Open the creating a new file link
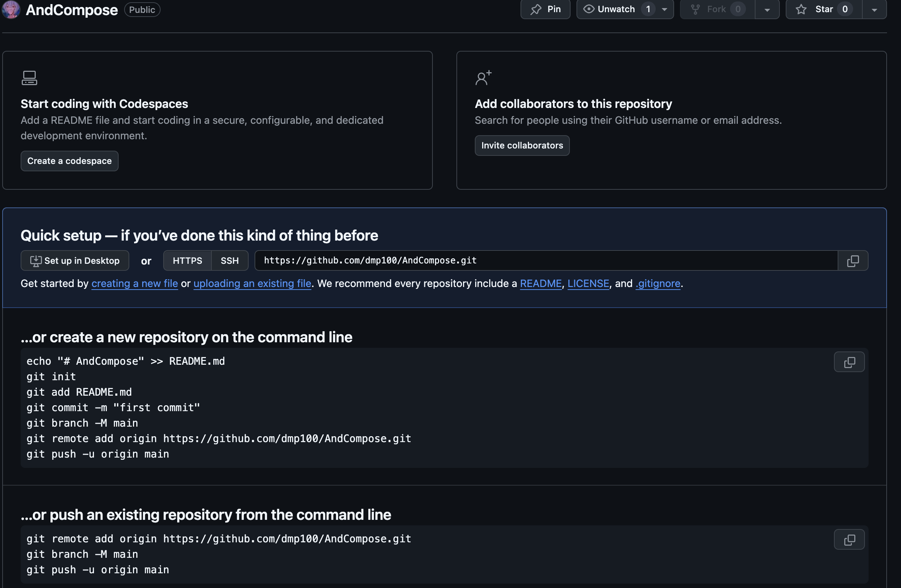The height and width of the screenshot is (588, 901). tap(134, 283)
